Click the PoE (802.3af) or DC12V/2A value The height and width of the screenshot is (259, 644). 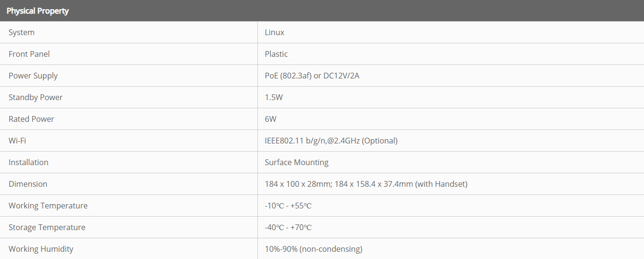(312, 76)
